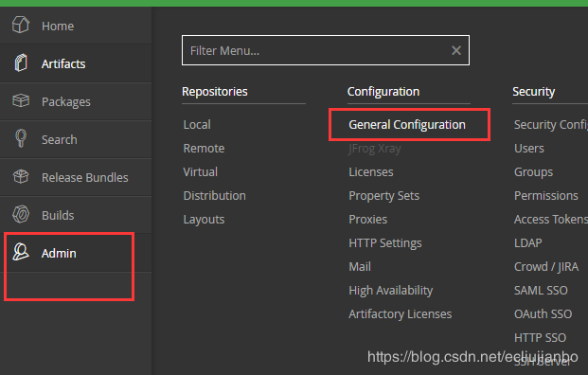Go to Packages in sidebar
The width and height of the screenshot is (588, 375).
click(x=66, y=102)
